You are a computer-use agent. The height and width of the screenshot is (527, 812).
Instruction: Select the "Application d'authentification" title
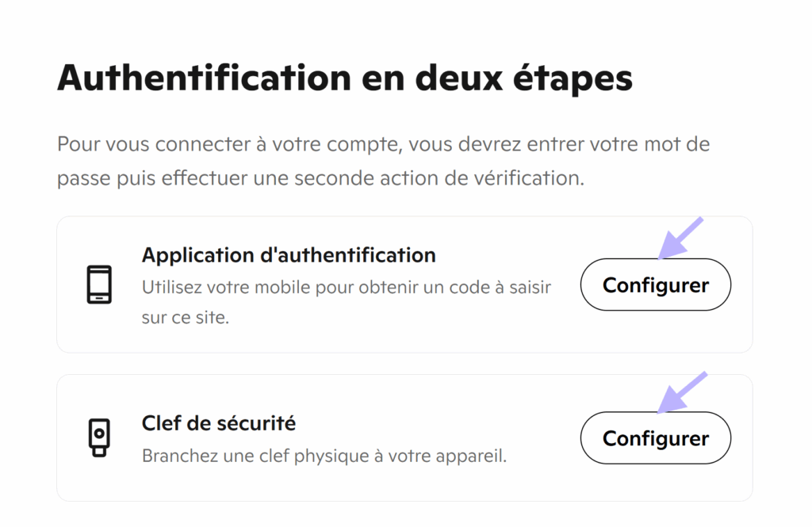(x=289, y=255)
